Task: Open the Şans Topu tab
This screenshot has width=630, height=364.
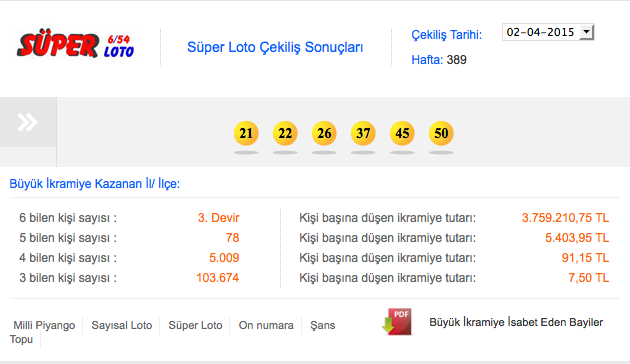Action: coord(322,325)
